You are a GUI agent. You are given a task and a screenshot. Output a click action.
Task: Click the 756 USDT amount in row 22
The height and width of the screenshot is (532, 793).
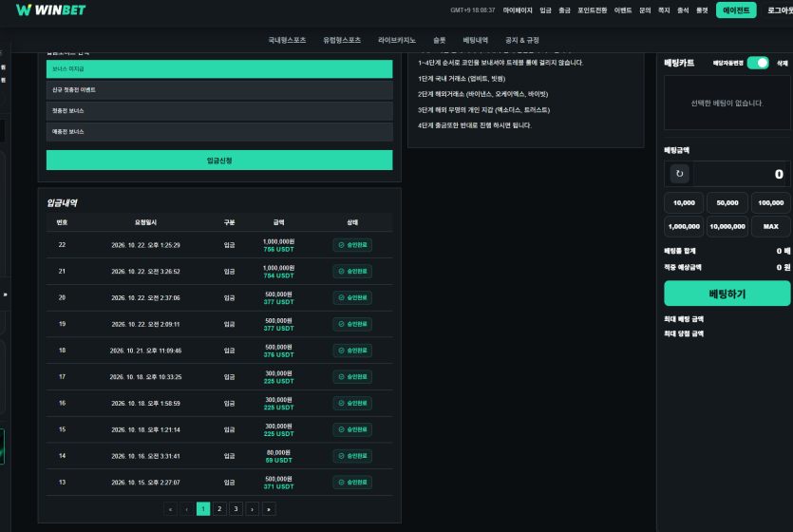click(x=278, y=249)
